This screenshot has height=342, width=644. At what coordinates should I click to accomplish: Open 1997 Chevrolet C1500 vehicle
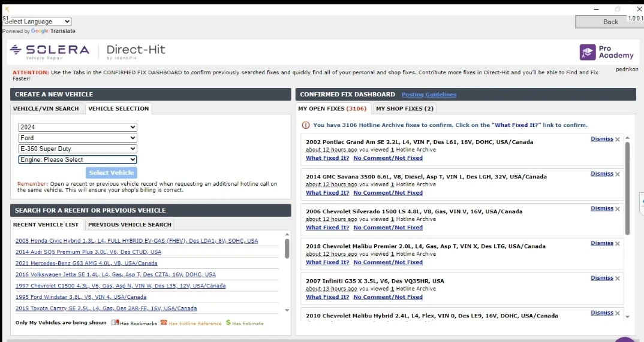(x=121, y=286)
